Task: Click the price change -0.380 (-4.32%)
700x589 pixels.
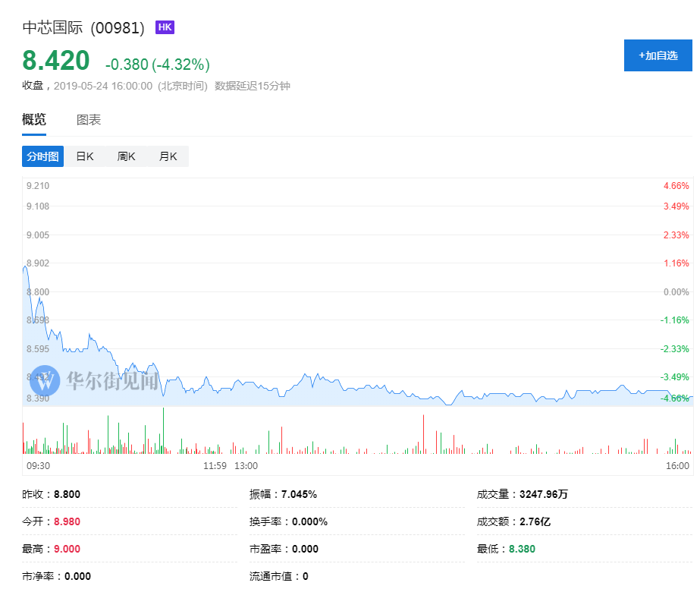Action: tap(158, 65)
